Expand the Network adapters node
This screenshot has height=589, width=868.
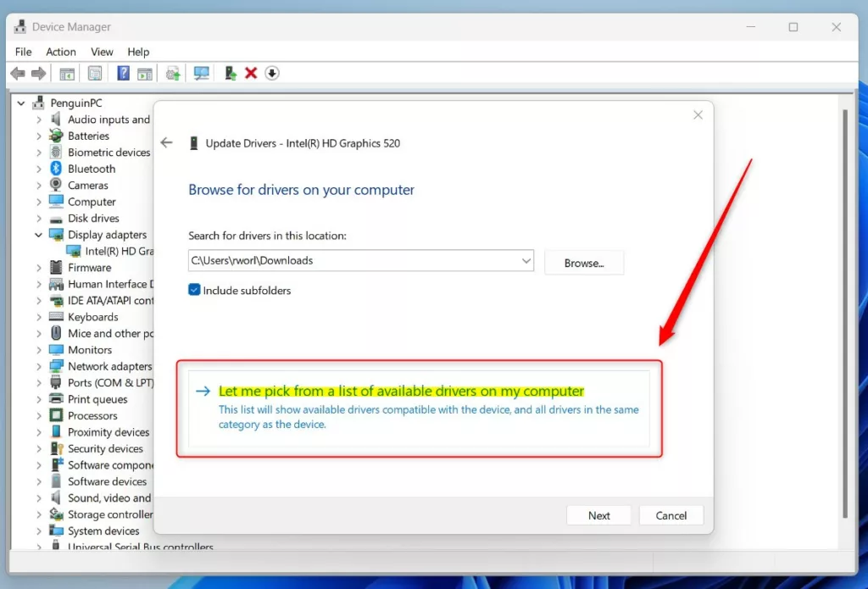38,366
